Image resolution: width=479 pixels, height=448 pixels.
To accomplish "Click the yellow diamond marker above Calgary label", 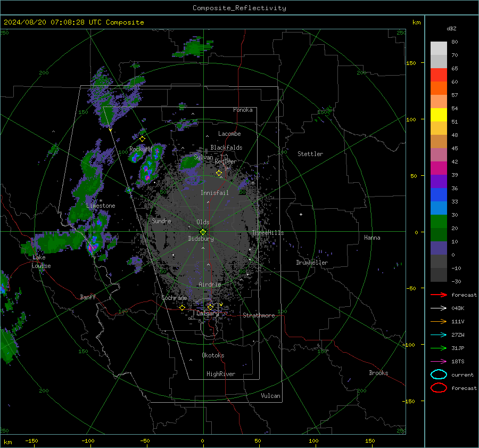I will click(210, 307).
